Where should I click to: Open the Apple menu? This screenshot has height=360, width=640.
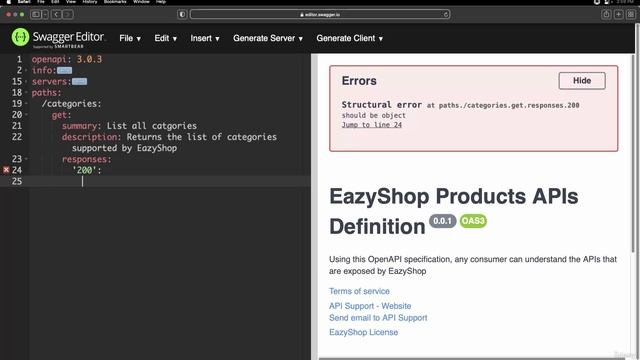(9, 2)
